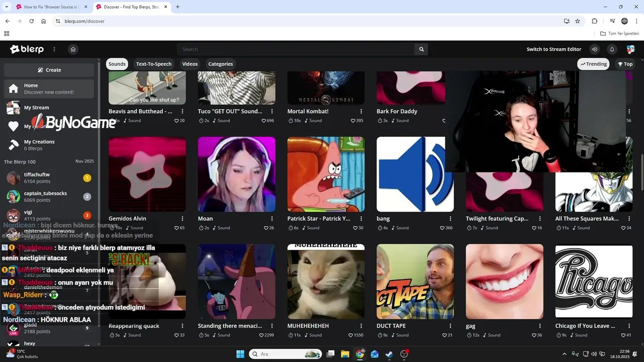
Task: Reload the page in Chrome
Action: click(31, 21)
